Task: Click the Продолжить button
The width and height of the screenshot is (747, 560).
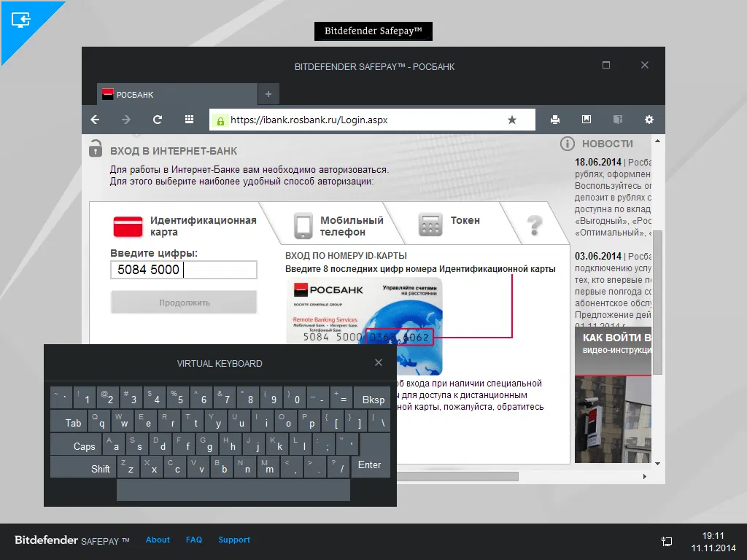Action: 184,303
